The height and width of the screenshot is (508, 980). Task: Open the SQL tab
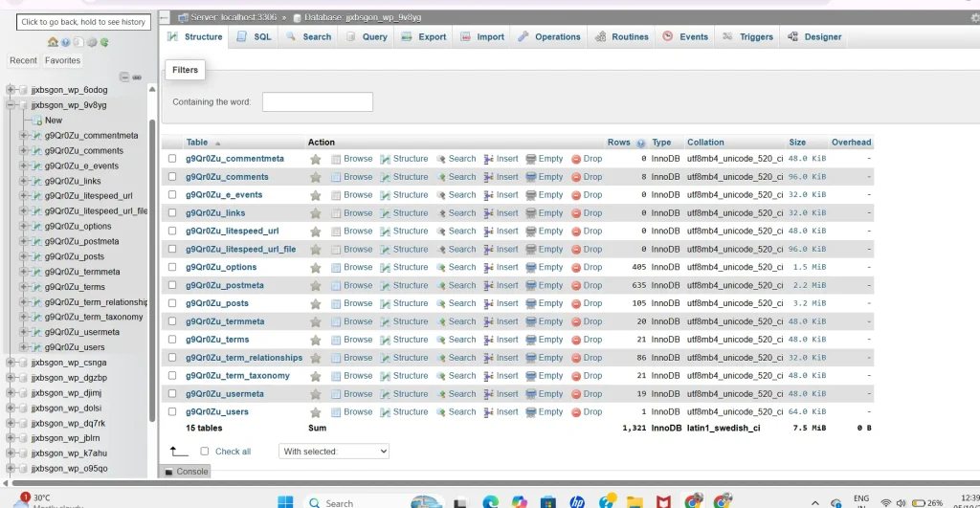coord(255,37)
